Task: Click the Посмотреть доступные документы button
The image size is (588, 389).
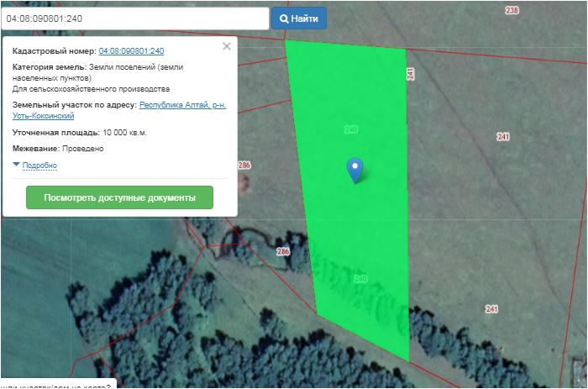Action: click(119, 197)
